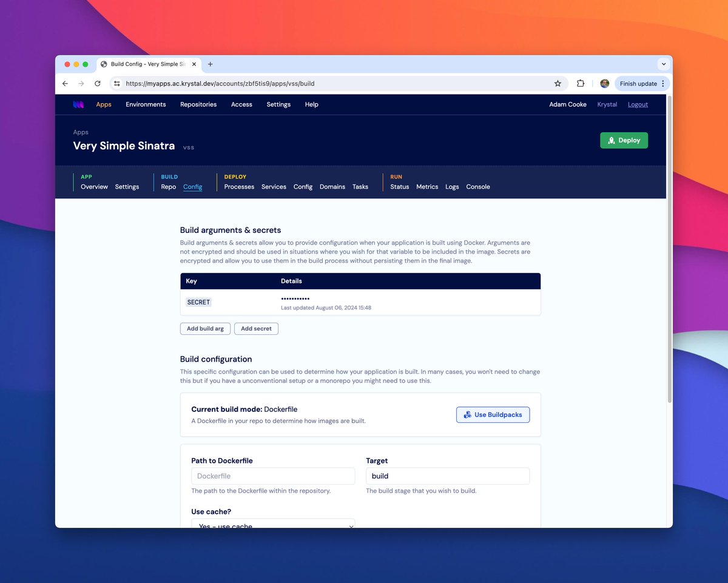Reload the page with refresh icon

[x=98, y=84]
